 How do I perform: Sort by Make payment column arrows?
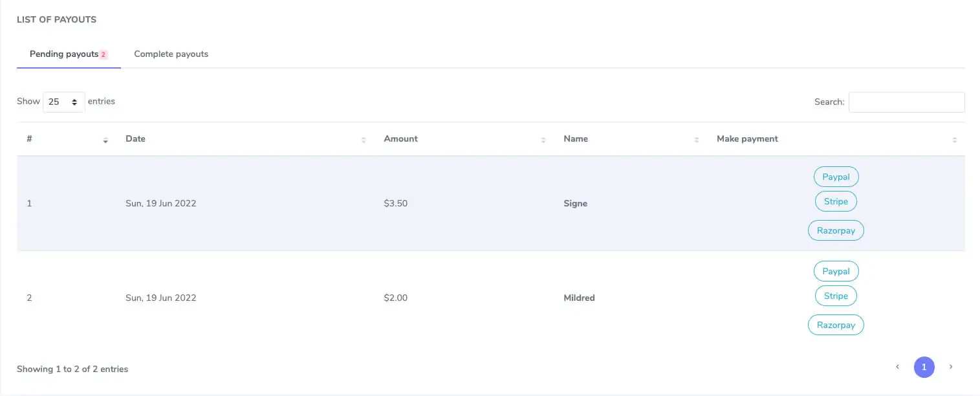pos(955,140)
